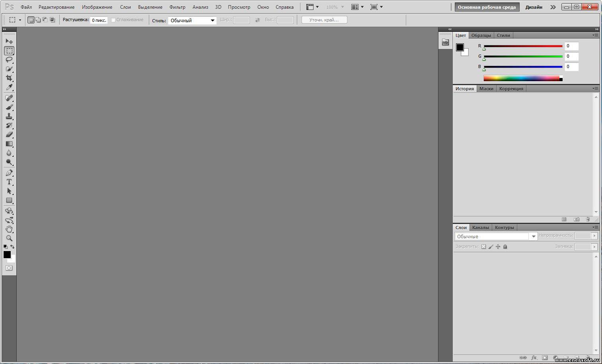Open the Color panel options menu

(x=595, y=35)
